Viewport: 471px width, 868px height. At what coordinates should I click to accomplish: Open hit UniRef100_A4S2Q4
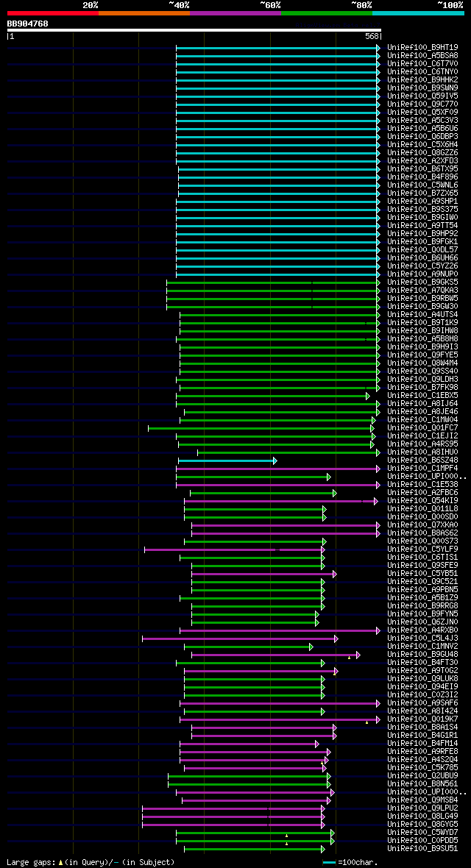[422, 759]
